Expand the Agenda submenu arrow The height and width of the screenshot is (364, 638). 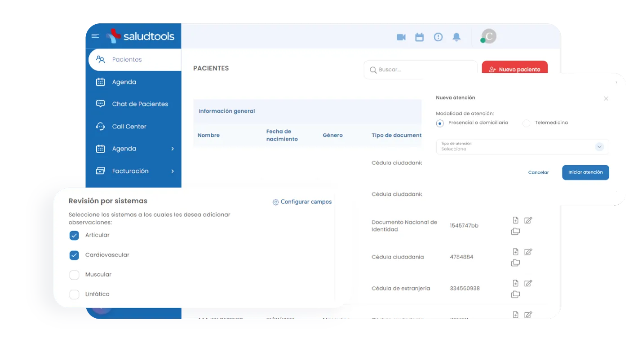pyautogui.click(x=173, y=149)
